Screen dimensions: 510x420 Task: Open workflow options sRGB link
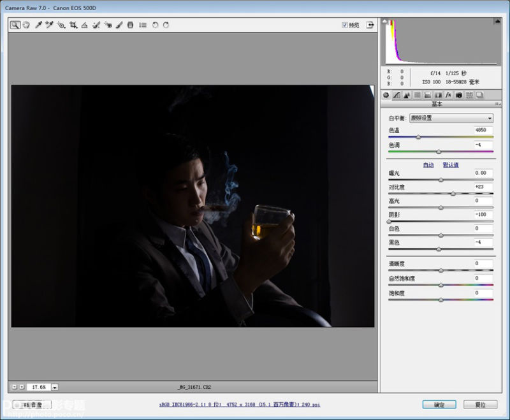tap(239, 405)
